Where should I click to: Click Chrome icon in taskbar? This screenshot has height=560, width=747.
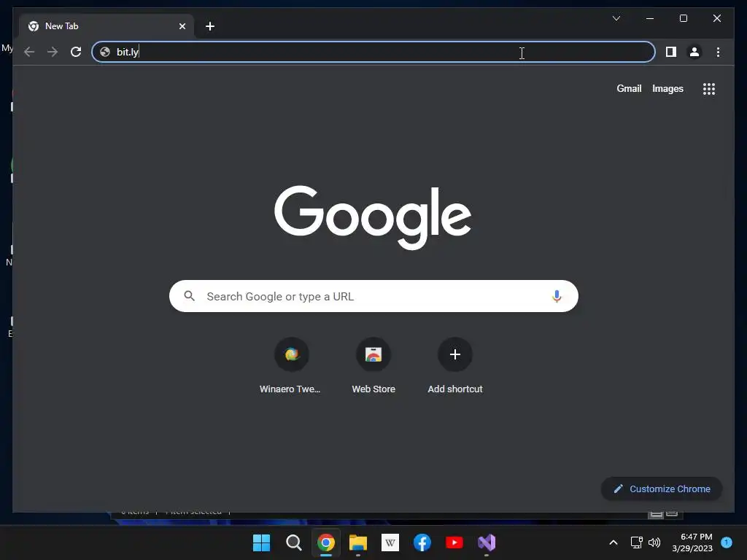click(x=326, y=542)
